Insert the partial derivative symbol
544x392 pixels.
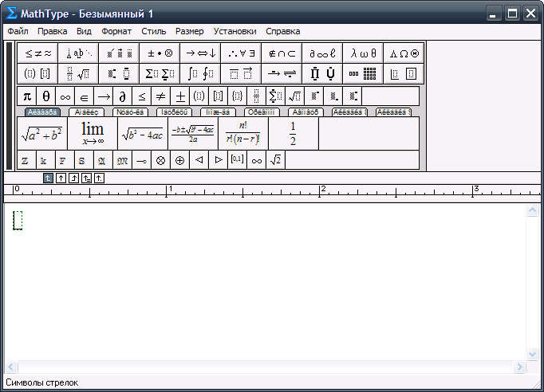point(123,96)
